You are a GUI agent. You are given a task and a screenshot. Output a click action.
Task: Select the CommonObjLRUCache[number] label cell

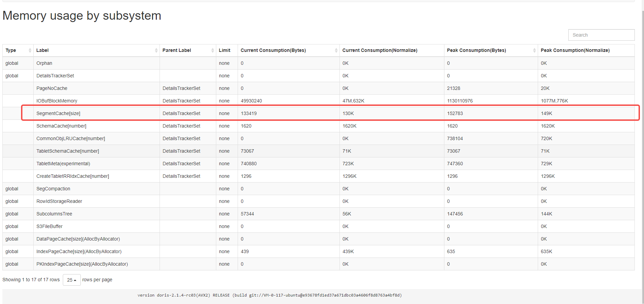pos(96,138)
